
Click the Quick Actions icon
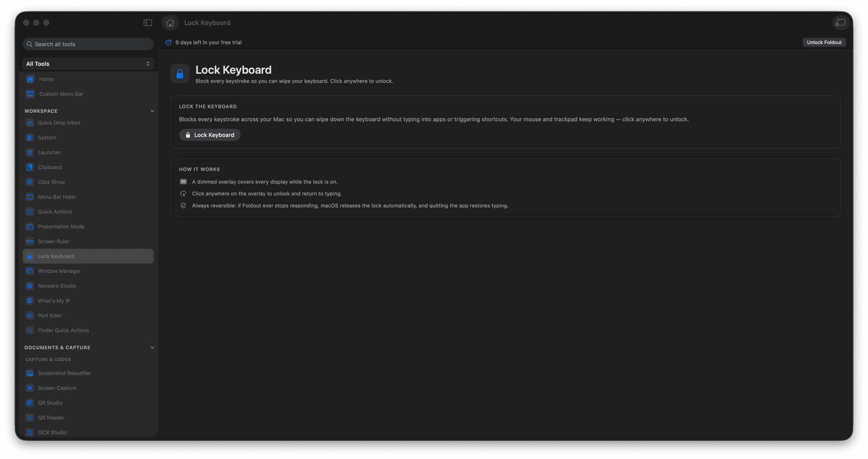[30, 212]
